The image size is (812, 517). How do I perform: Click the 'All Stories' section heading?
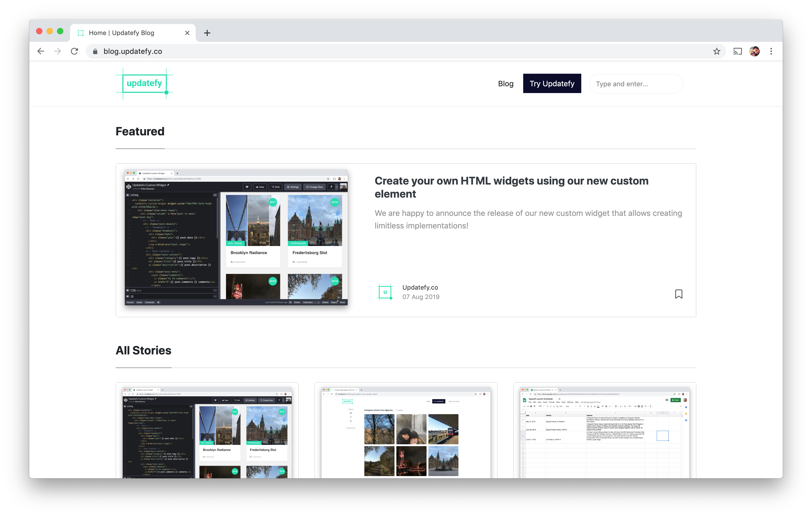coord(143,350)
